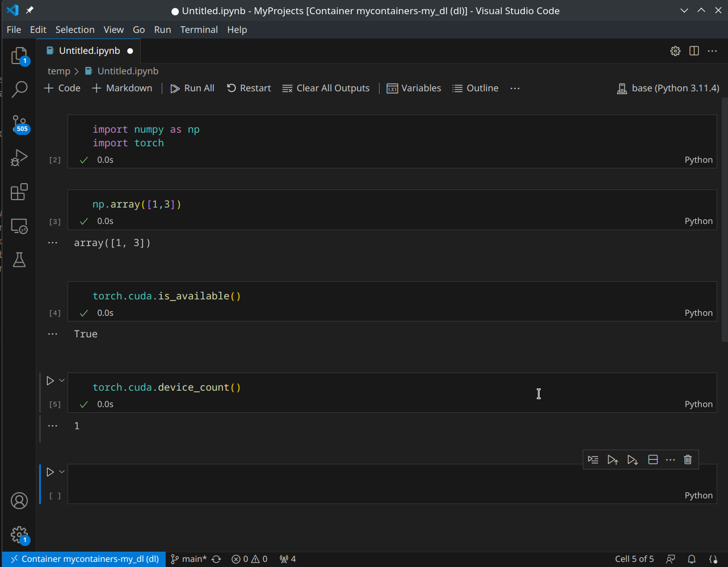Screen dimensions: 728x567
Task: Click the forwarded ports indicator showing 4
Action: [x=288, y=559]
